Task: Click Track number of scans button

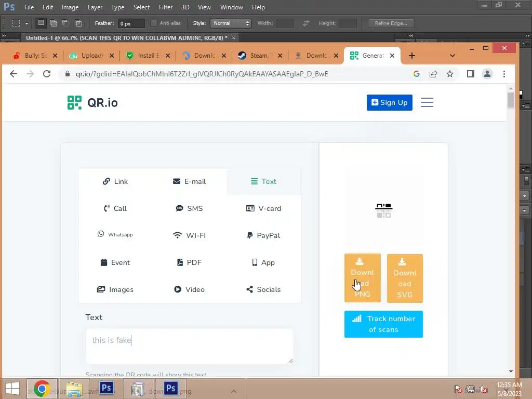Action: [x=383, y=324]
